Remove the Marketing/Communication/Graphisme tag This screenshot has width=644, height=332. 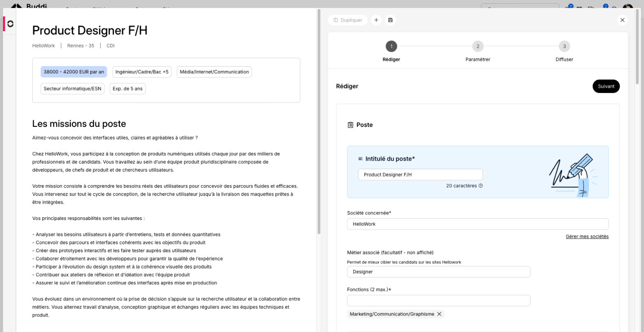(439, 314)
